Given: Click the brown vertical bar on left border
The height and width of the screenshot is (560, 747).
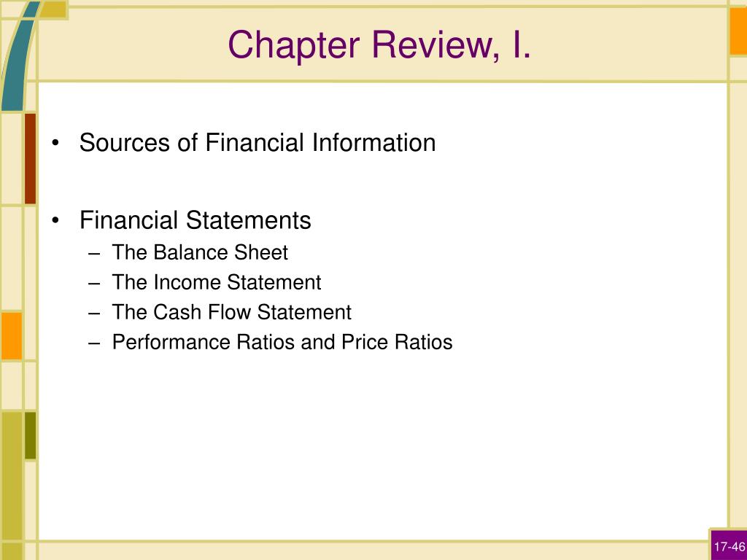Looking at the screenshot, I should point(30,158).
